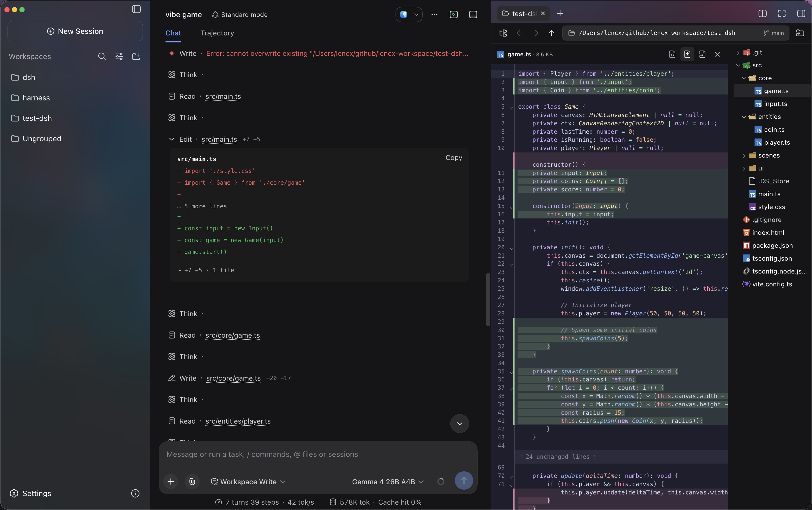812x510 pixels.
Task: Toggle split view layout icon
Action: [762, 13]
